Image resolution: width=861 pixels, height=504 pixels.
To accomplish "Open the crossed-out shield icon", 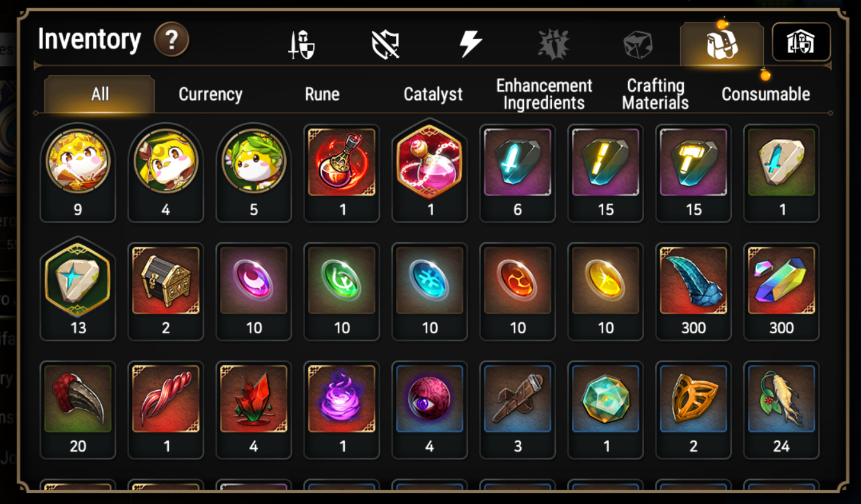I will click(385, 45).
